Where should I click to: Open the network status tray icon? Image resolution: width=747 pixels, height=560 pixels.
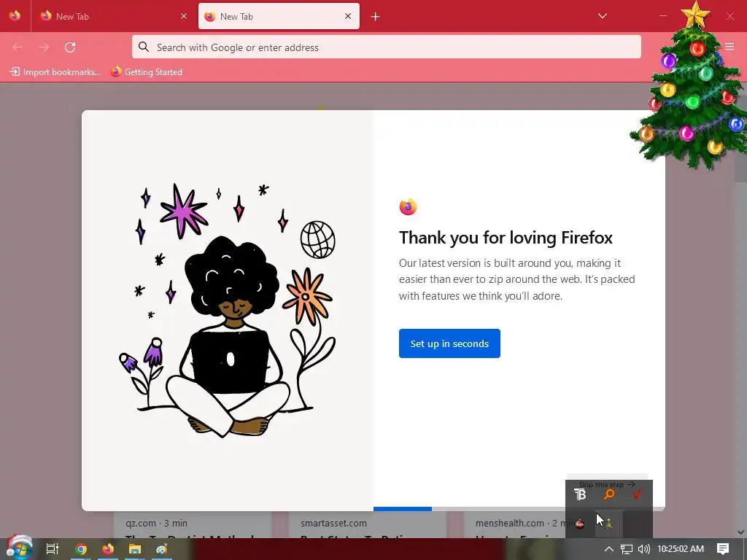[x=627, y=549]
